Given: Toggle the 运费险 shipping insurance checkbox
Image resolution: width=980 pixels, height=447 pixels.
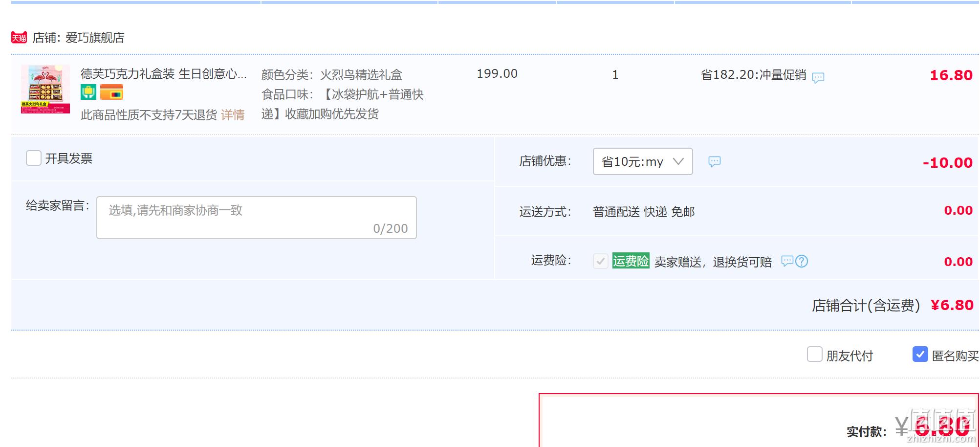Looking at the screenshot, I should [x=601, y=261].
